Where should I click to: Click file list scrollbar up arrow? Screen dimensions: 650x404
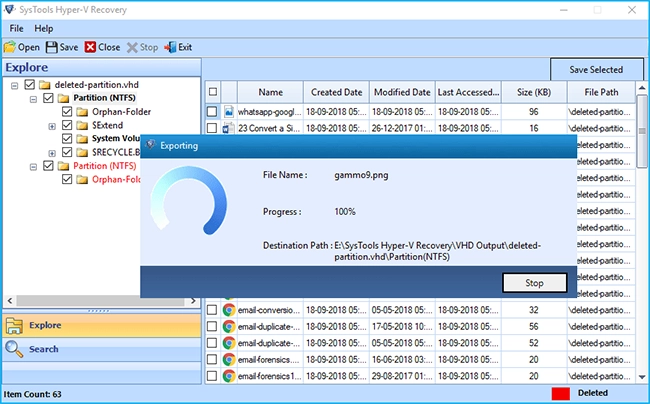click(x=642, y=87)
